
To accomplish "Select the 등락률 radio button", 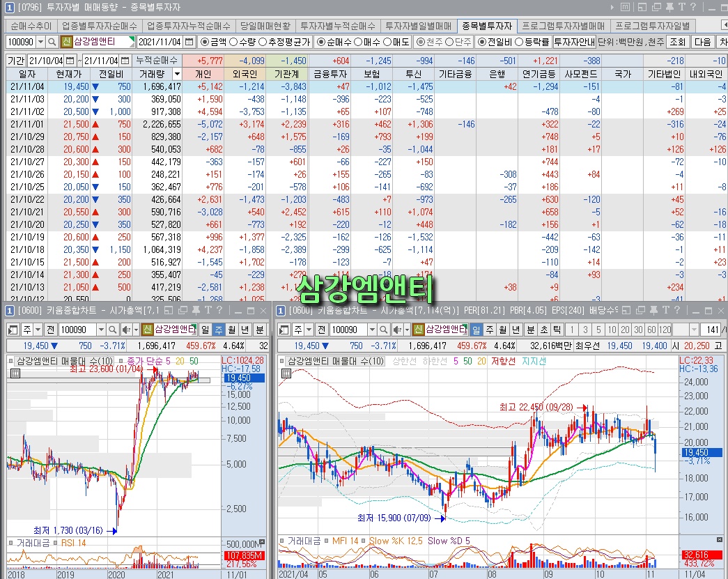I will click(520, 43).
